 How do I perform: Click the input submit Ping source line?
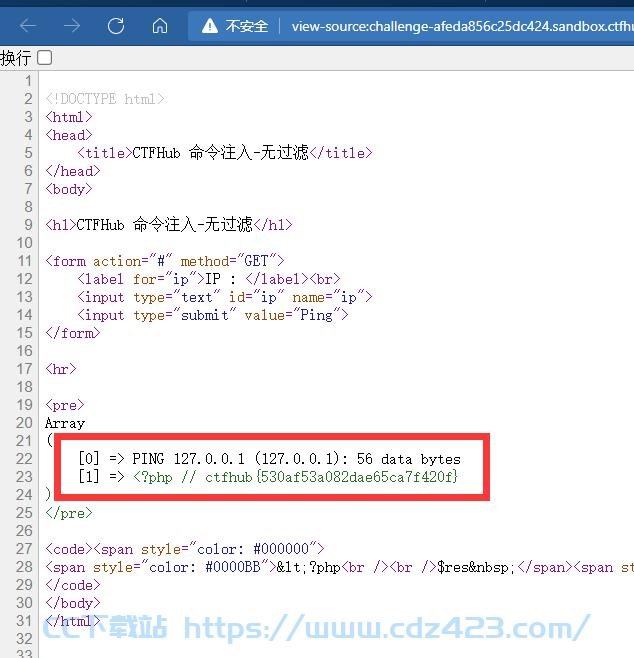(213, 315)
